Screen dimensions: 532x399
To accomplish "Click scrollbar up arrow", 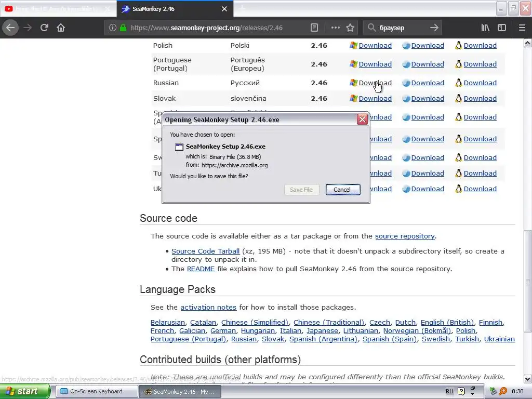I will [x=528, y=43].
